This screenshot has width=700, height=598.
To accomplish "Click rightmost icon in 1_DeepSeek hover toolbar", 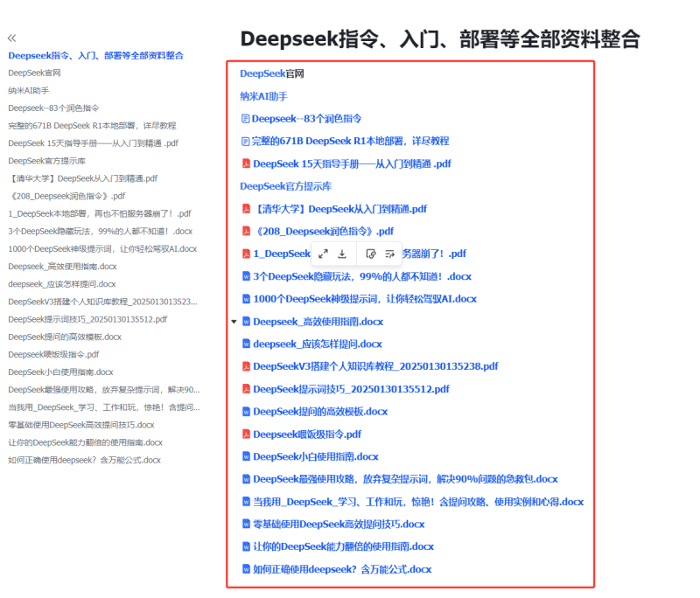I will click(390, 254).
